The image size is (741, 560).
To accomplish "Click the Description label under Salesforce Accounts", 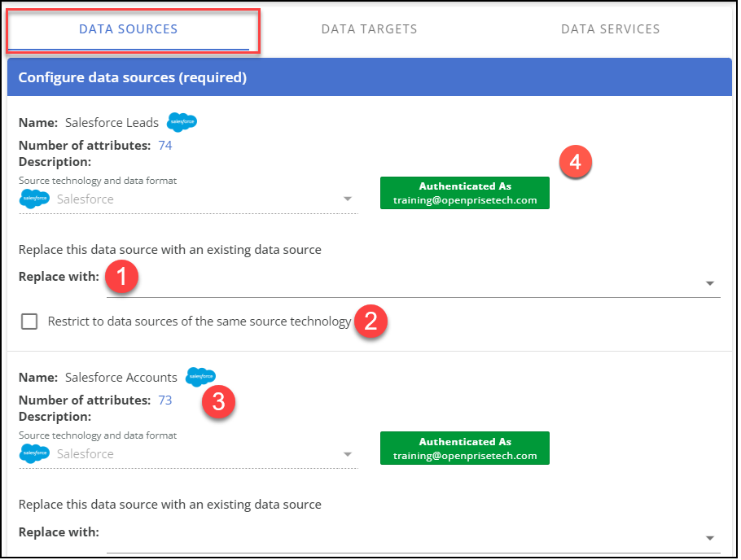I will (55, 417).
